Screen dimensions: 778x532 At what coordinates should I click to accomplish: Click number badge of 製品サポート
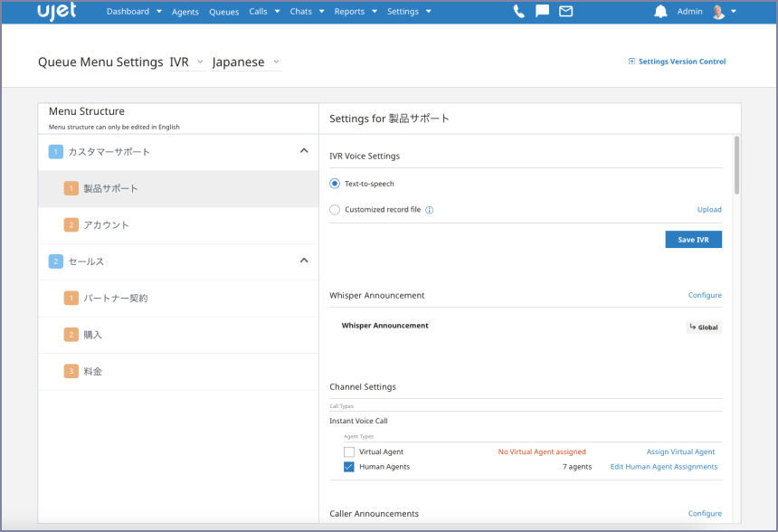coord(71,188)
